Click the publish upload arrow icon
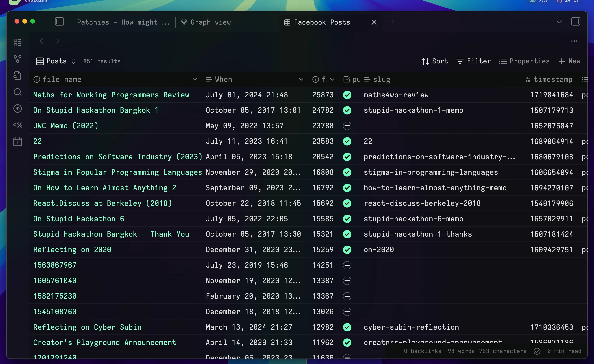Viewport: 594px width, 364px height. click(17, 108)
